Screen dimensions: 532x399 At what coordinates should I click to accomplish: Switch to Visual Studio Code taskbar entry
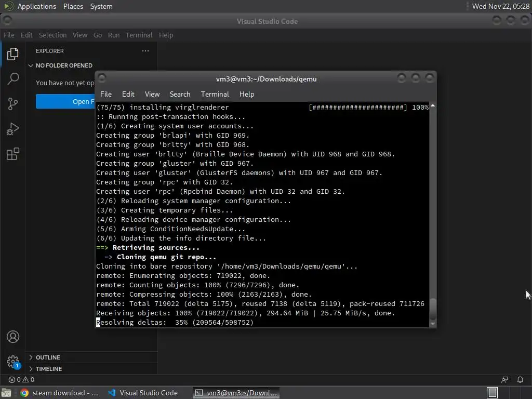(x=143, y=393)
